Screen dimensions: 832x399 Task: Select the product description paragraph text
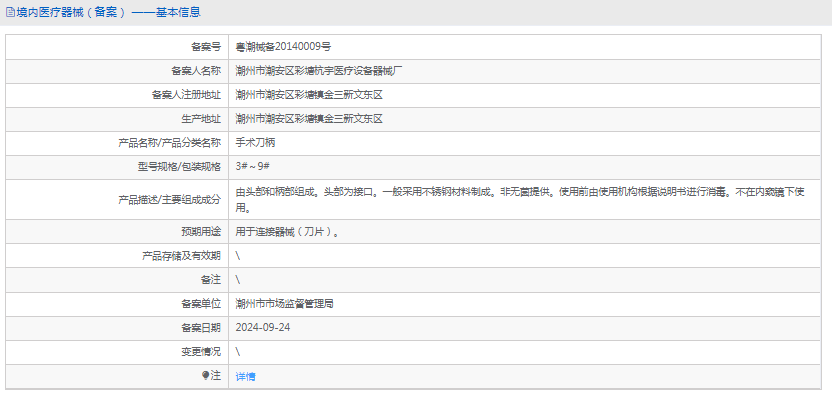pyautogui.click(x=521, y=200)
